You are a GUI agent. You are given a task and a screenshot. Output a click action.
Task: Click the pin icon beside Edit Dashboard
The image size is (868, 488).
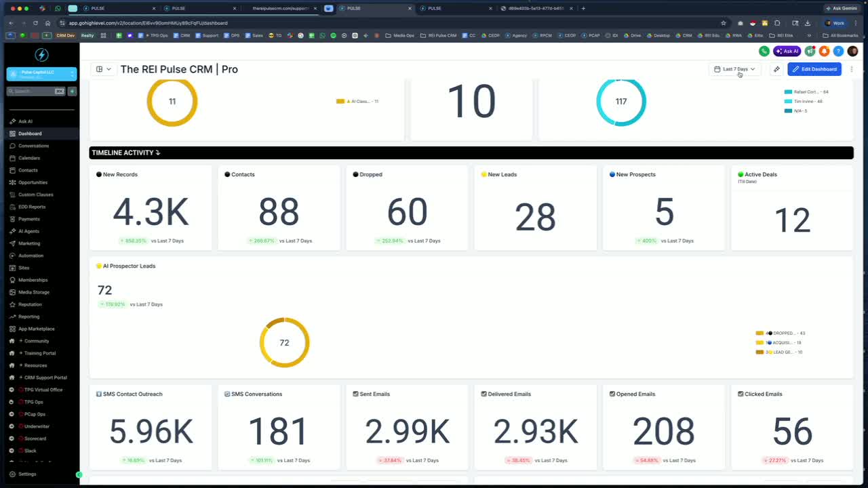776,69
